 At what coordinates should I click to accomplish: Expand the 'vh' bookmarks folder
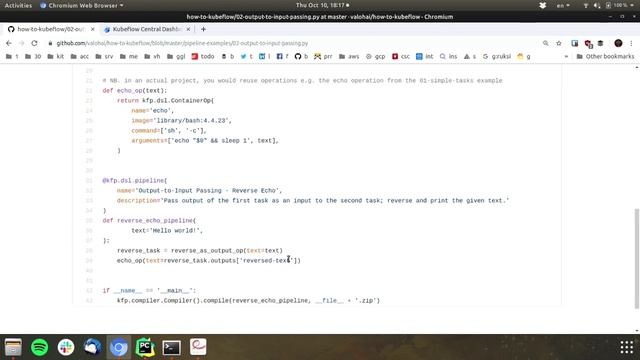coord(152,57)
